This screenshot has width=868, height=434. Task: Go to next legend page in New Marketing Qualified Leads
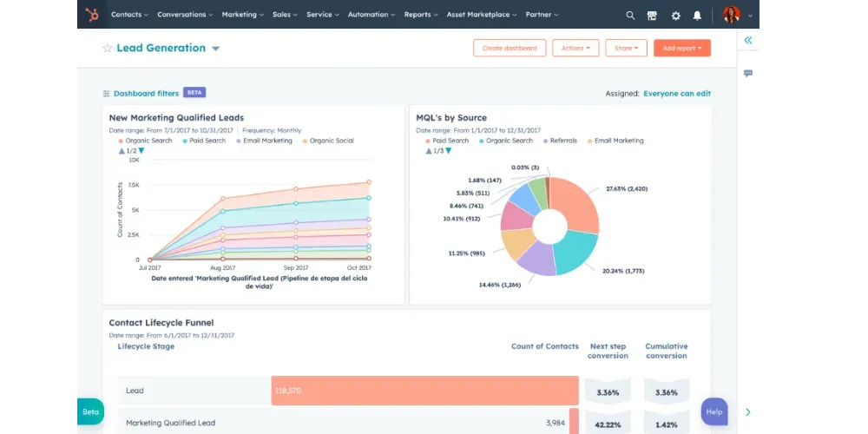click(x=141, y=150)
